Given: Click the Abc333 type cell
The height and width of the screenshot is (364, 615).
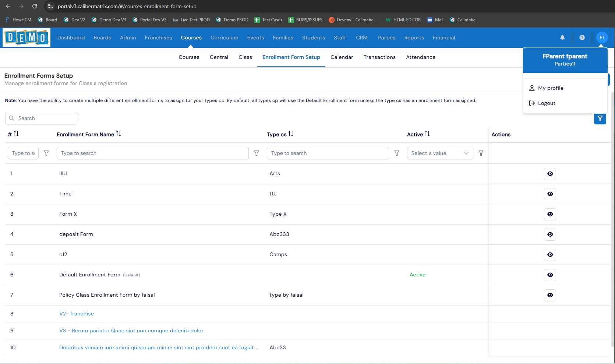Looking at the screenshot, I should pyautogui.click(x=279, y=234).
